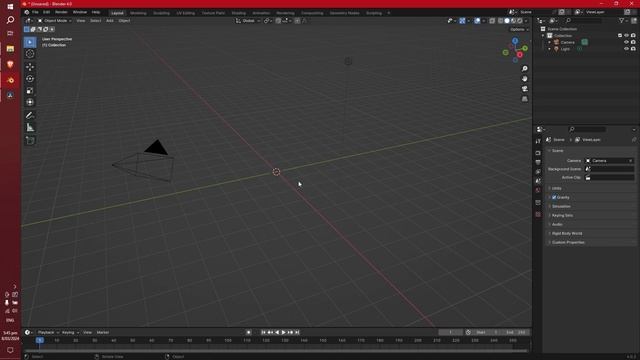Screen dimensions: 640x360
Task: Select the Select Box tool
Action: 30,42
